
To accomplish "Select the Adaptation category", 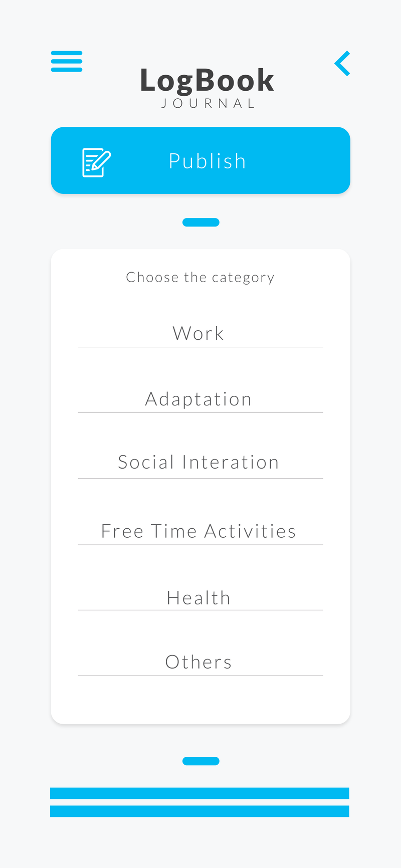I will click(x=198, y=398).
